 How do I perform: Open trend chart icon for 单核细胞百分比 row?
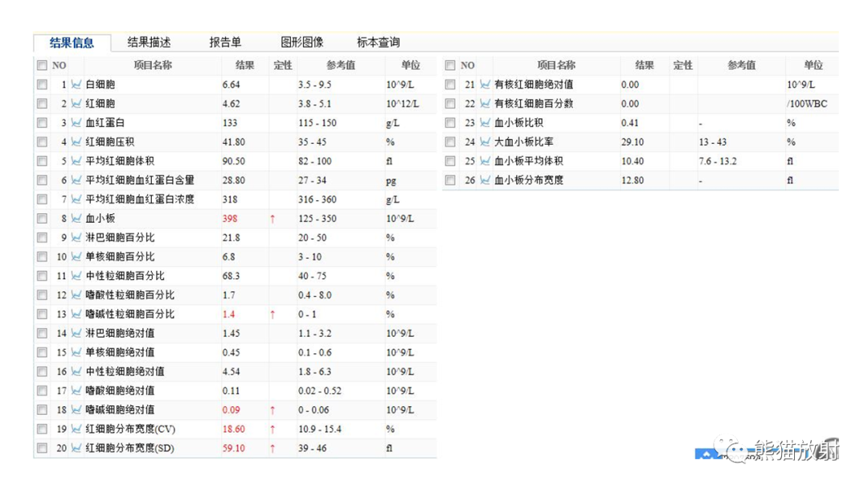76,257
